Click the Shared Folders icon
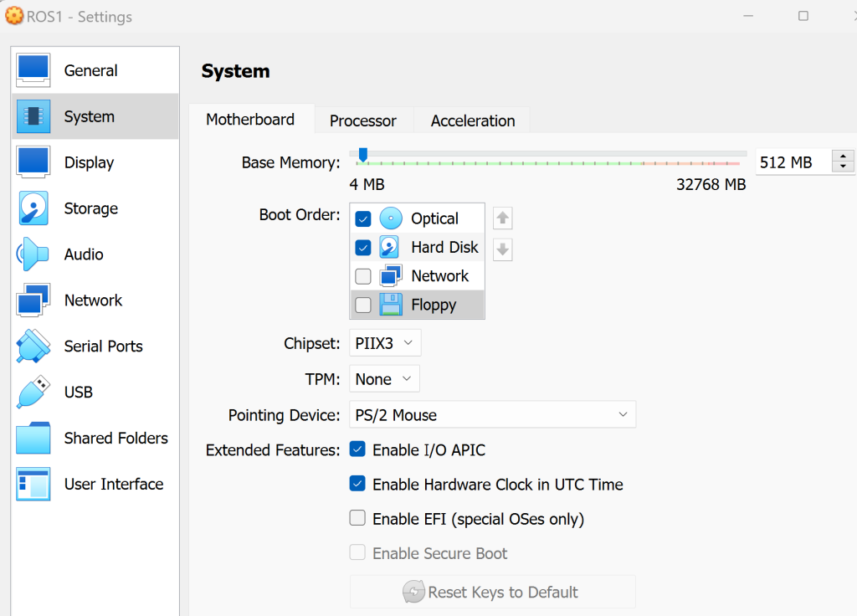Image resolution: width=857 pixels, height=616 pixels. [x=33, y=438]
